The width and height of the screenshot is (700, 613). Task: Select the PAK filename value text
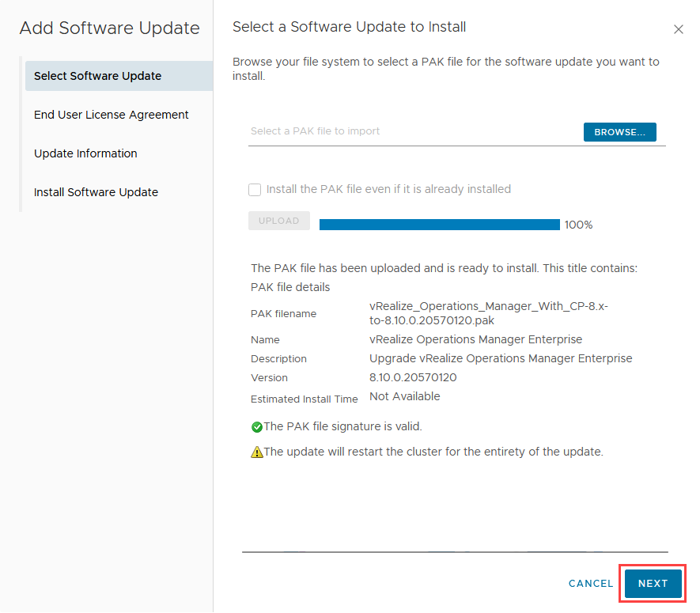click(x=488, y=313)
